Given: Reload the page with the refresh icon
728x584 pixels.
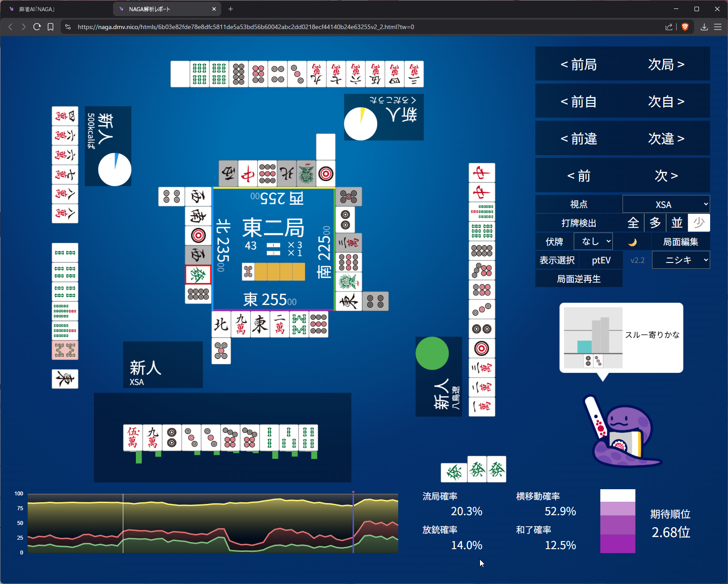Looking at the screenshot, I should pos(37,27).
